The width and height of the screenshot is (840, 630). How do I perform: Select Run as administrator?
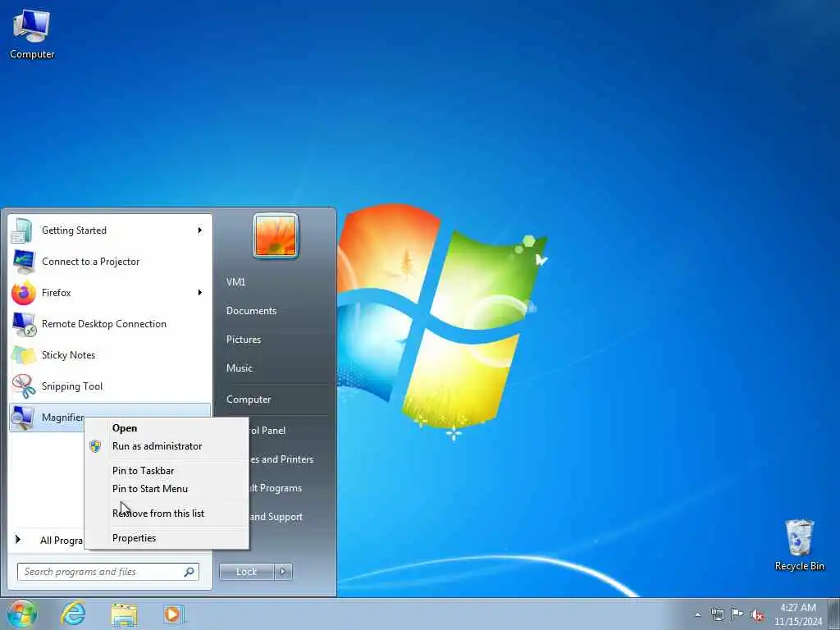pos(157,446)
